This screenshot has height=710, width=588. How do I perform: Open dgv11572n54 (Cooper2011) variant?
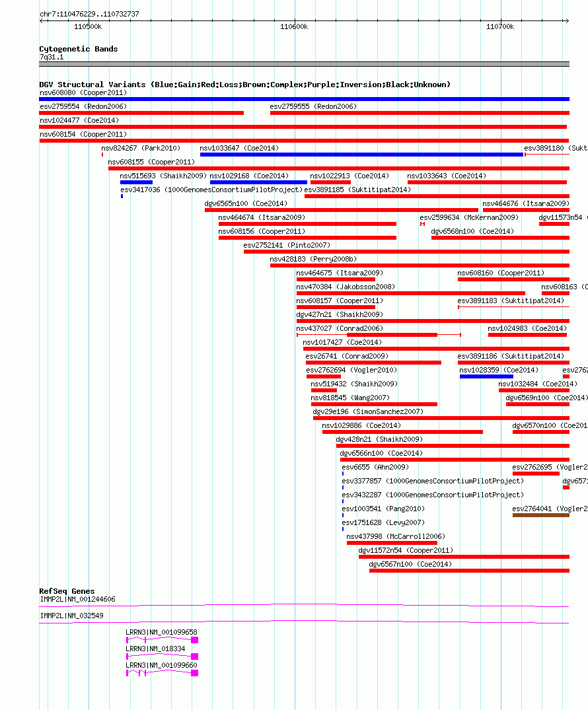coord(406,551)
